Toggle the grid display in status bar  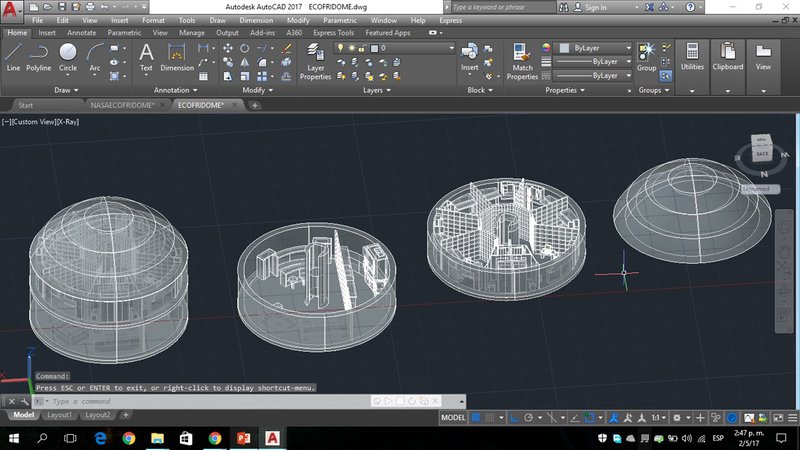pos(477,417)
